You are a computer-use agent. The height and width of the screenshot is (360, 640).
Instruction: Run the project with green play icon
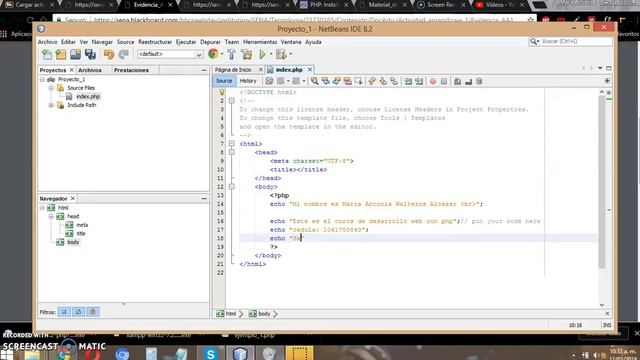coord(262,54)
